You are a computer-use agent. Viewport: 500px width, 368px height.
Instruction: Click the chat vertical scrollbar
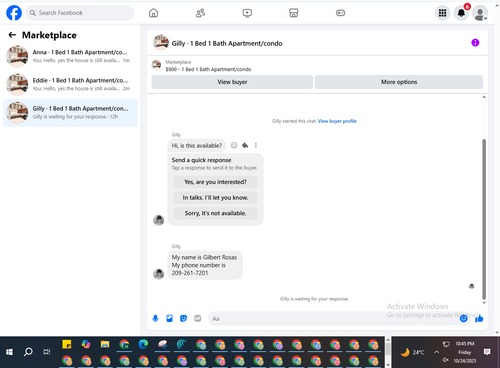(x=484, y=219)
